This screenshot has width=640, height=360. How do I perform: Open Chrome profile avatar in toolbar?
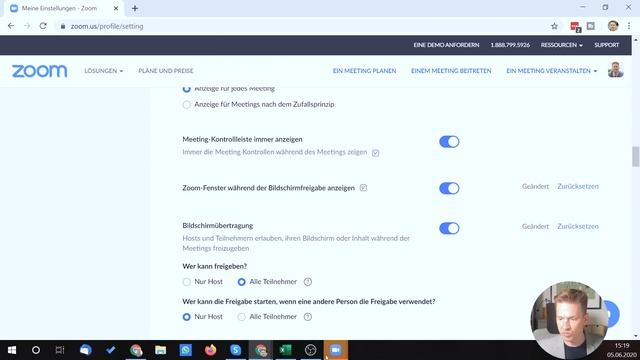click(613, 26)
